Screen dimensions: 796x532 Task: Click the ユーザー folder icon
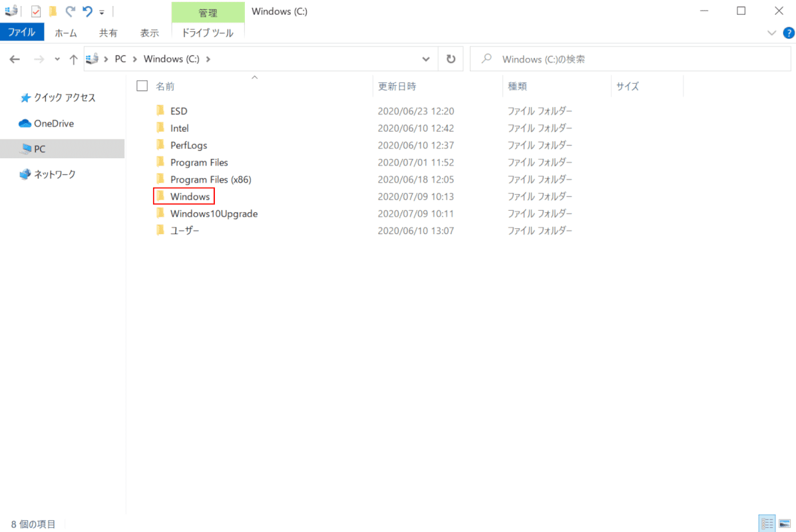point(160,230)
